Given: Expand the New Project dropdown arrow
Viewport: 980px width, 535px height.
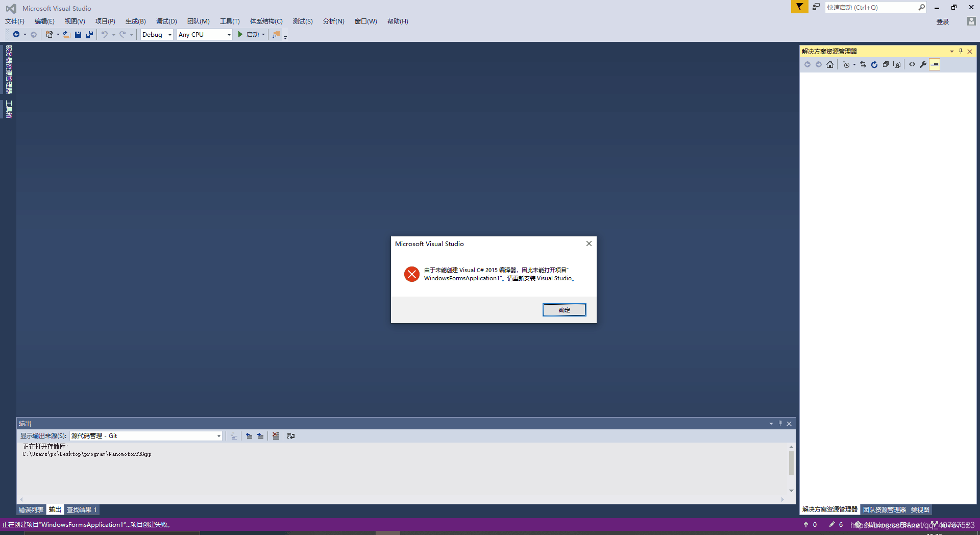Looking at the screenshot, I should click(x=58, y=35).
